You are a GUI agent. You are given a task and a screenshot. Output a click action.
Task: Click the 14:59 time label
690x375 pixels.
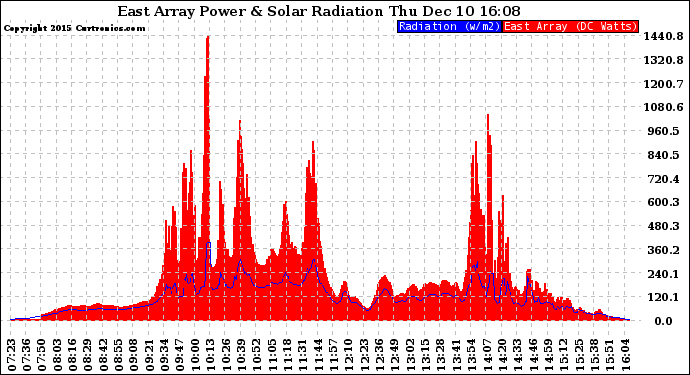coord(548,355)
